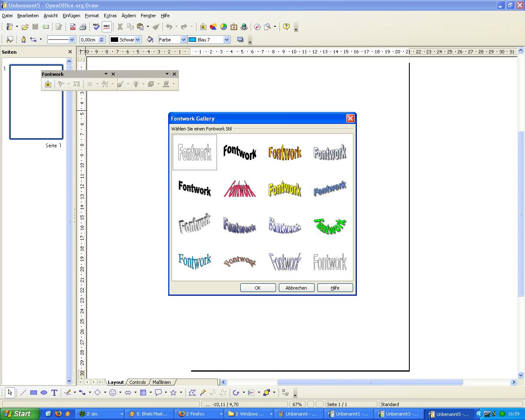
Task: Open the curve tool dropdown arrow
Action: (x=75, y=393)
